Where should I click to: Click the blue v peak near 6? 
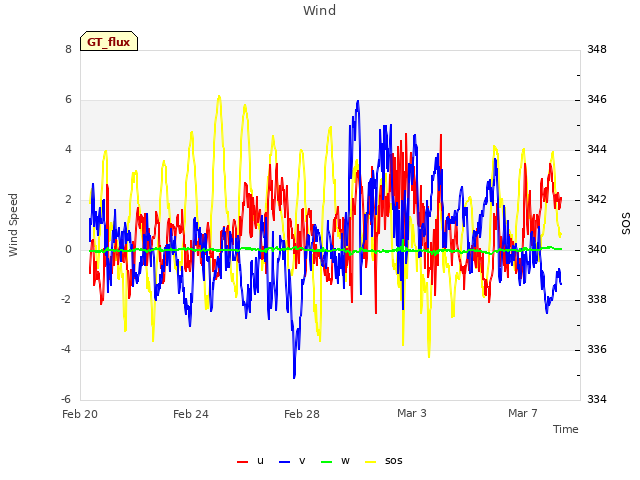click(358, 102)
